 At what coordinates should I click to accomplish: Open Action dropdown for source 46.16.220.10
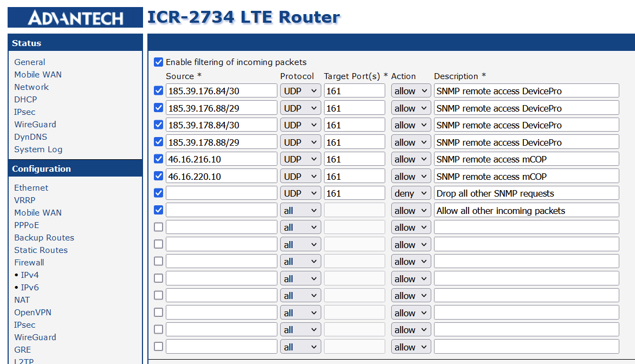[411, 176]
